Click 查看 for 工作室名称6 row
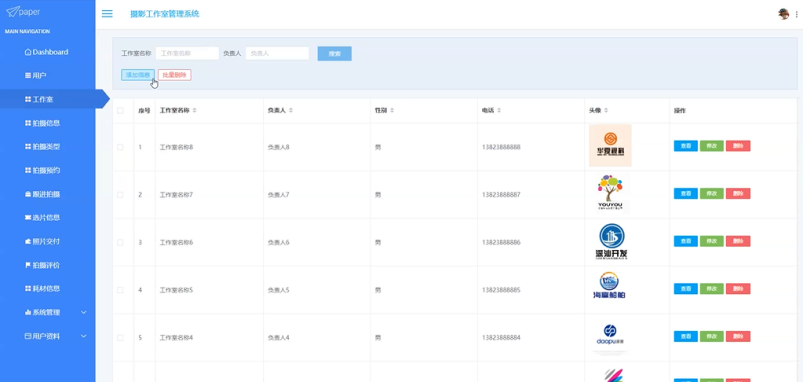This screenshot has width=804, height=382. click(686, 241)
